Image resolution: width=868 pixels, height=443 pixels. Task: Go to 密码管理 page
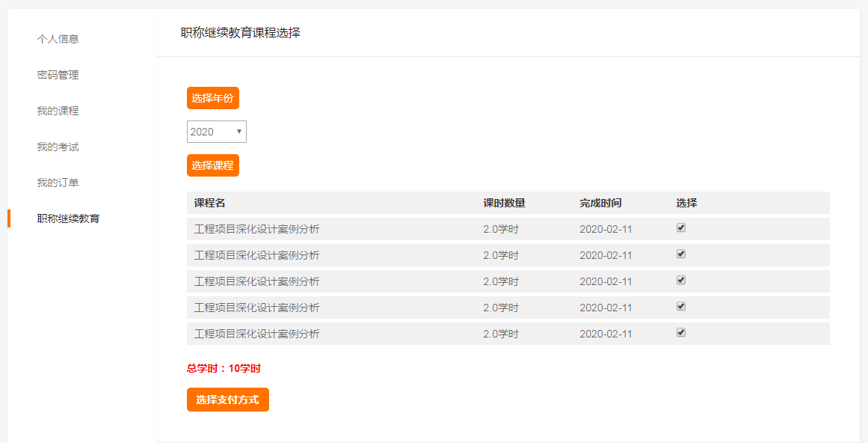(58, 75)
